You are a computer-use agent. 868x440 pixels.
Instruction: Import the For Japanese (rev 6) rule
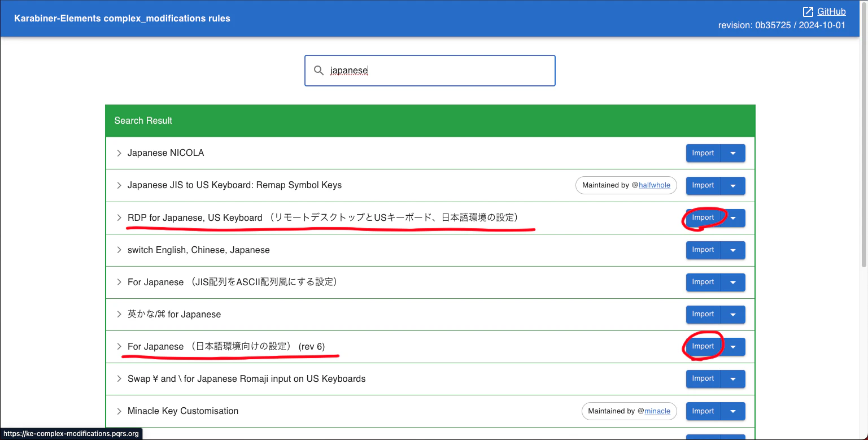pos(703,346)
